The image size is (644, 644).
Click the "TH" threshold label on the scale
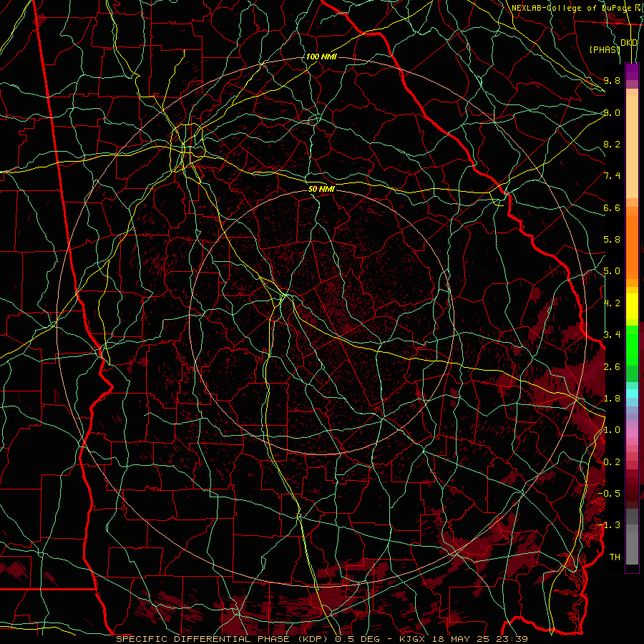(x=615, y=557)
